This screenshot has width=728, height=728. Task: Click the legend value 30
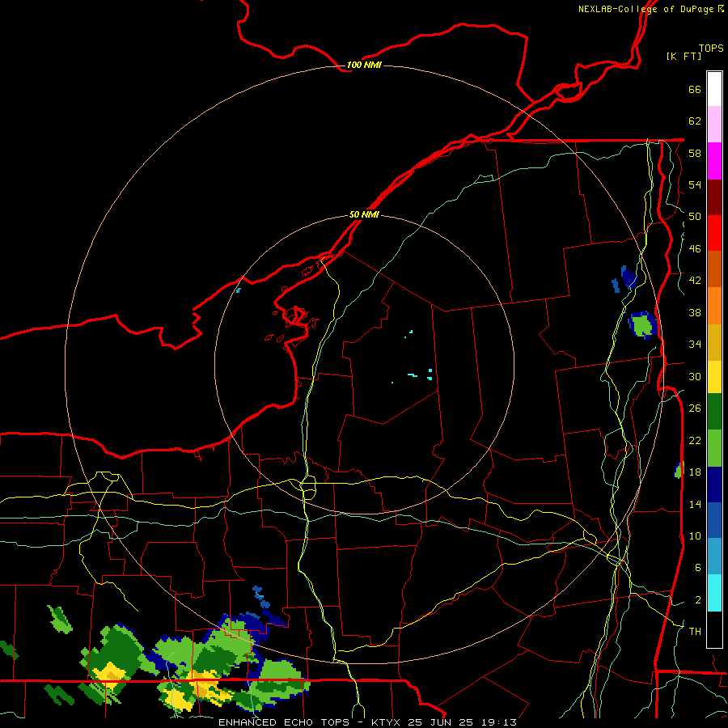click(695, 376)
